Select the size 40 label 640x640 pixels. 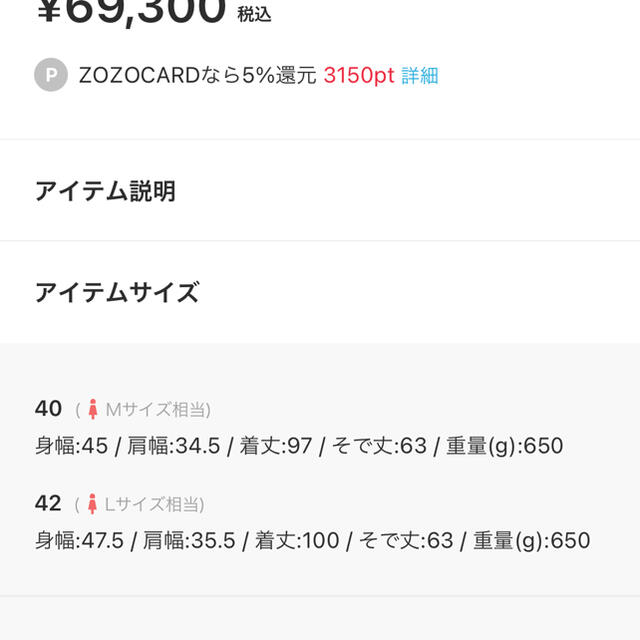pyautogui.click(x=48, y=409)
